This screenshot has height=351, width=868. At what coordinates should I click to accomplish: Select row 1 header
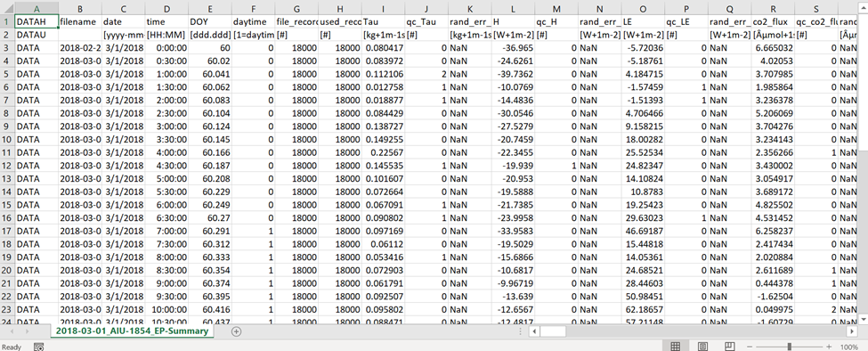7,22
